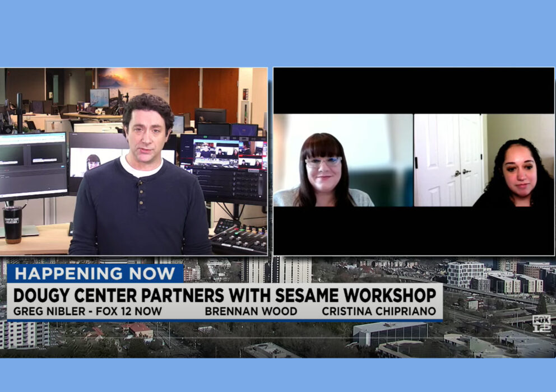
Task: Click the HAPPENING NOW banner label
Action: point(95,273)
